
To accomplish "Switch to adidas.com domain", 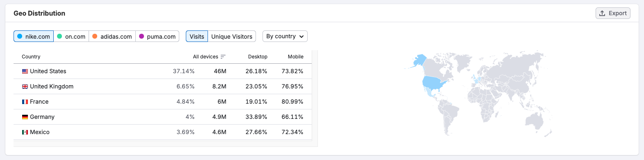I will (x=112, y=36).
